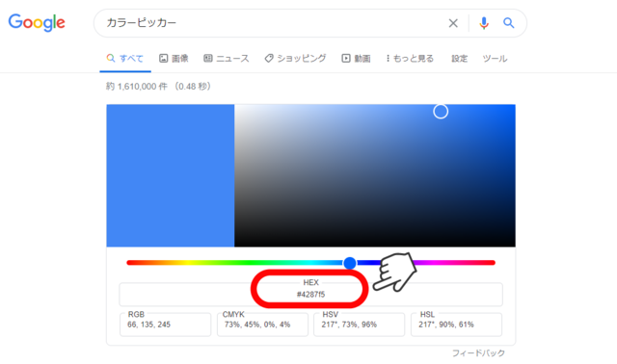
Task: Open the ツール tools options
Action: [495, 59]
